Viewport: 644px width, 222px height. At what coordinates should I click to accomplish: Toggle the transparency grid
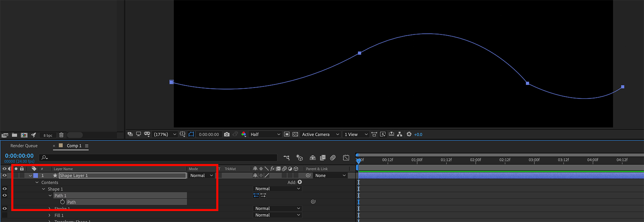(295, 134)
